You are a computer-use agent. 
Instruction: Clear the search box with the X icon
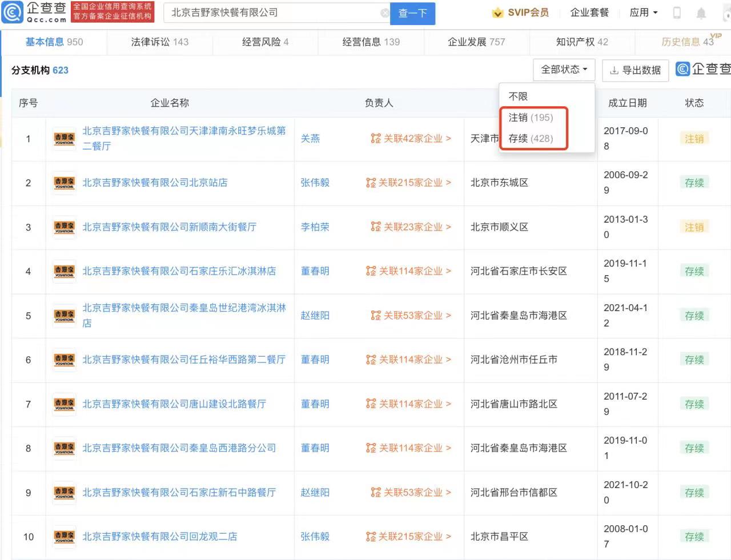pyautogui.click(x=385, y=13)
